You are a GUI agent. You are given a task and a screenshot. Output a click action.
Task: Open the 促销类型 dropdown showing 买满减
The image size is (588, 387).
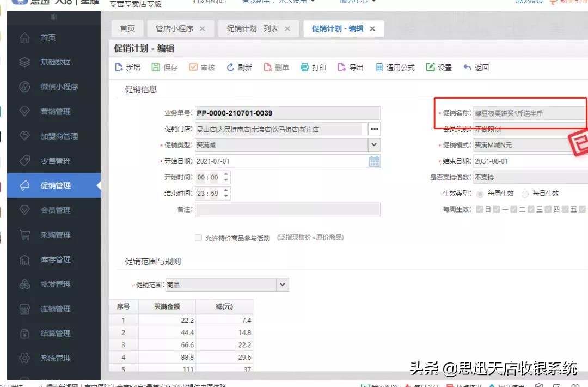tap(375, 145)
